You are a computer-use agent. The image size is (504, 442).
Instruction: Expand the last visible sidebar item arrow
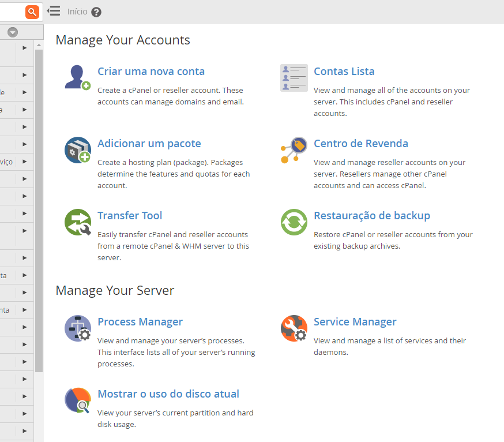[x=25, y=430]
